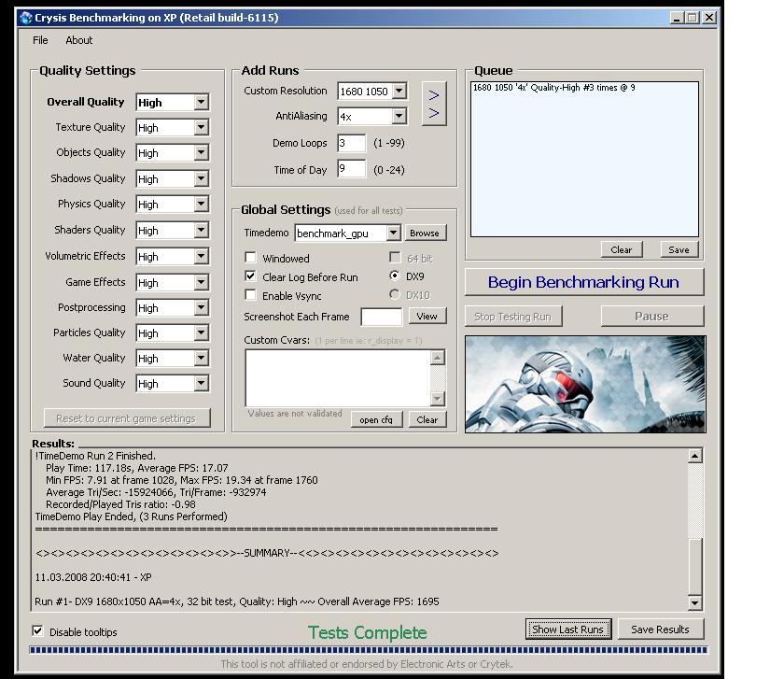Open the About menu
784x679 pixels.
(79, 40)
